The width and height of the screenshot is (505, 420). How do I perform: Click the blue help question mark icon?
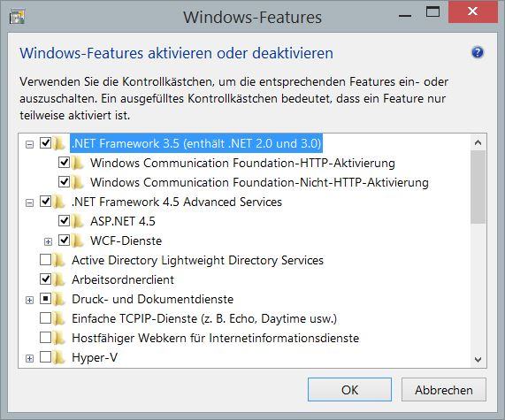click(478, 52)
